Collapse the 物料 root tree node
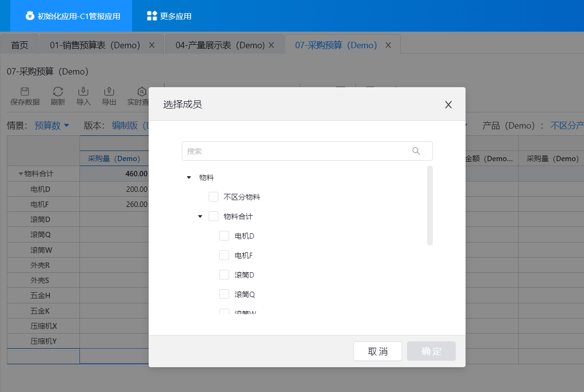 point(189,178)
